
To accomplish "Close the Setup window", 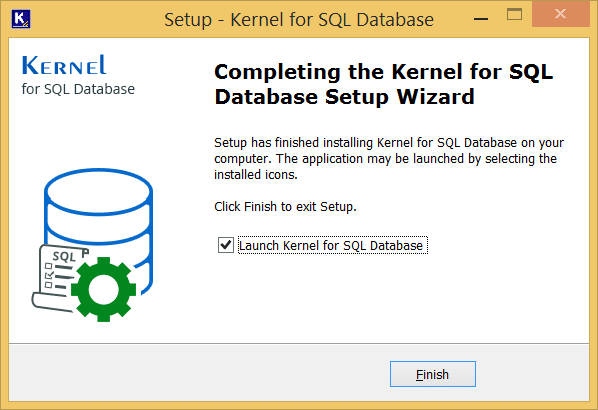I will pyautogui.click(x=560, y=14).
